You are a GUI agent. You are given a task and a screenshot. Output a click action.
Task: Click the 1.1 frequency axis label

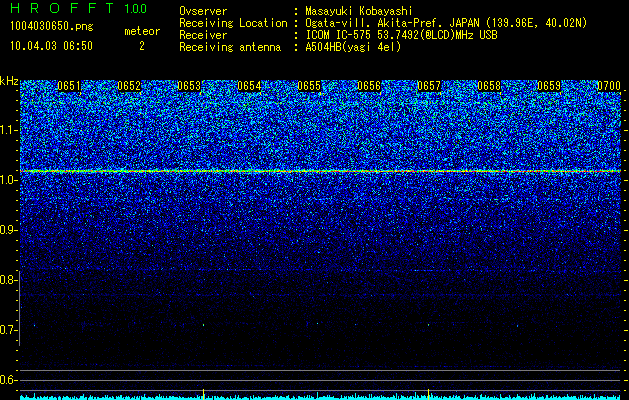(x=7, y=130)
